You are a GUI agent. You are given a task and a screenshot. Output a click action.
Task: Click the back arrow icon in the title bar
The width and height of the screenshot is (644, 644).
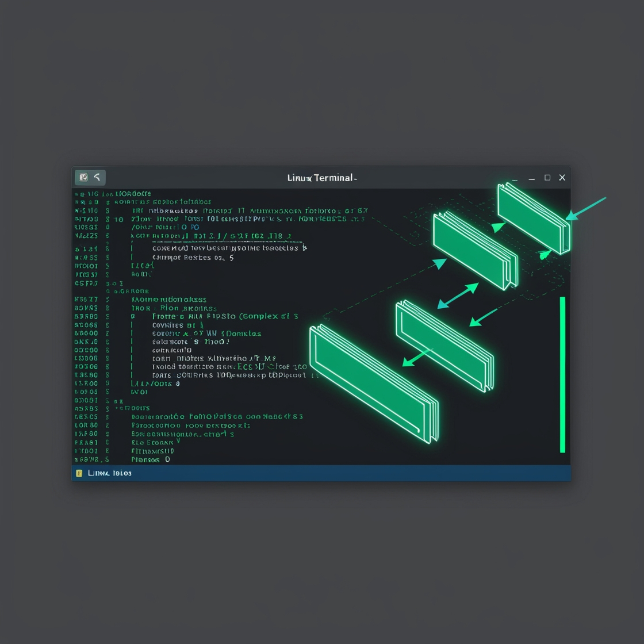pos(97,177)
